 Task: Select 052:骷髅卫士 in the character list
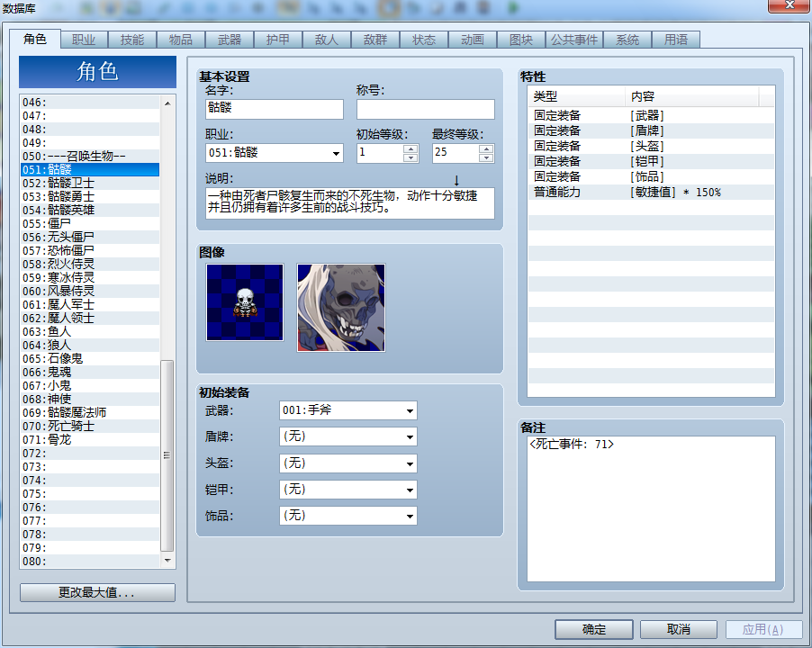coord(90,184)
